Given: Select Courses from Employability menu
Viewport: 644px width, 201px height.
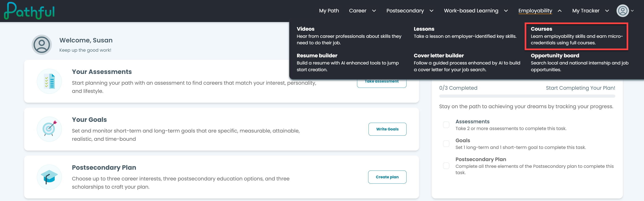Looking at the screenshot, I should [576, 36].
